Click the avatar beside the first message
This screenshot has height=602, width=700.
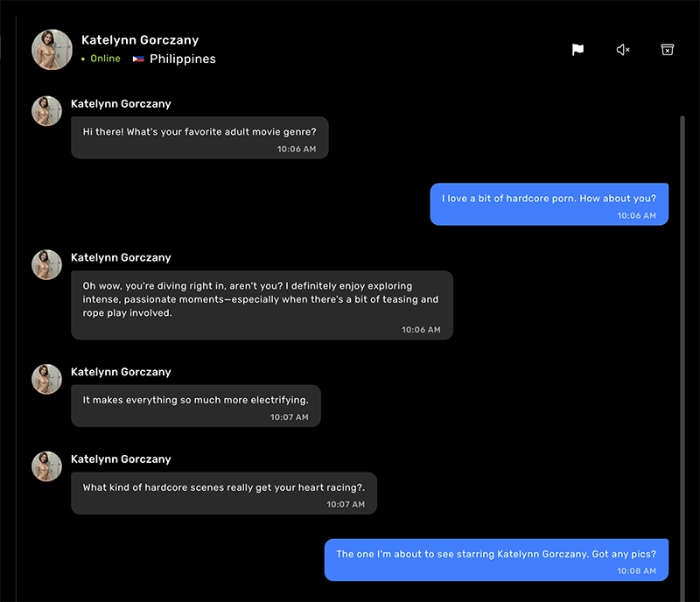pos(45,110)
